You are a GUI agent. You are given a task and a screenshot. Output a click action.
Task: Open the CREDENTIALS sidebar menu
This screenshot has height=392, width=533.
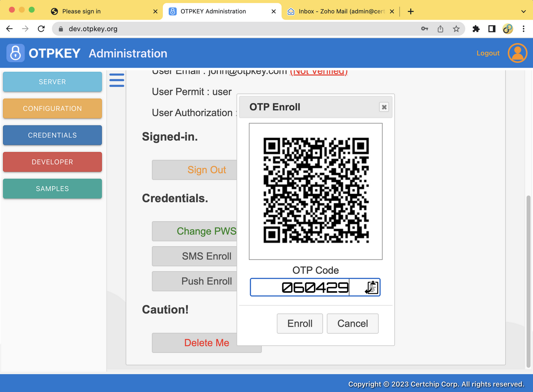click(x=52, y=135)
